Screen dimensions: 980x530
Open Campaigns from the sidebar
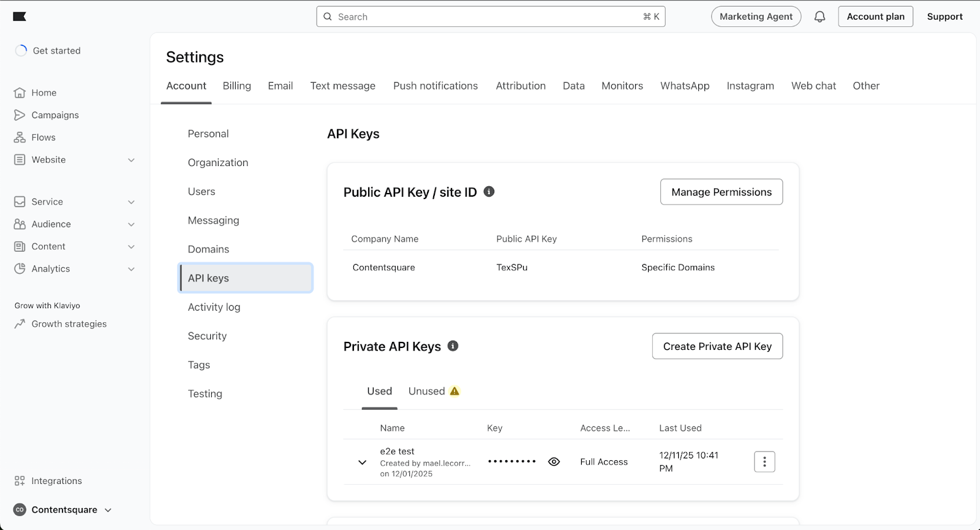point(55,115)
